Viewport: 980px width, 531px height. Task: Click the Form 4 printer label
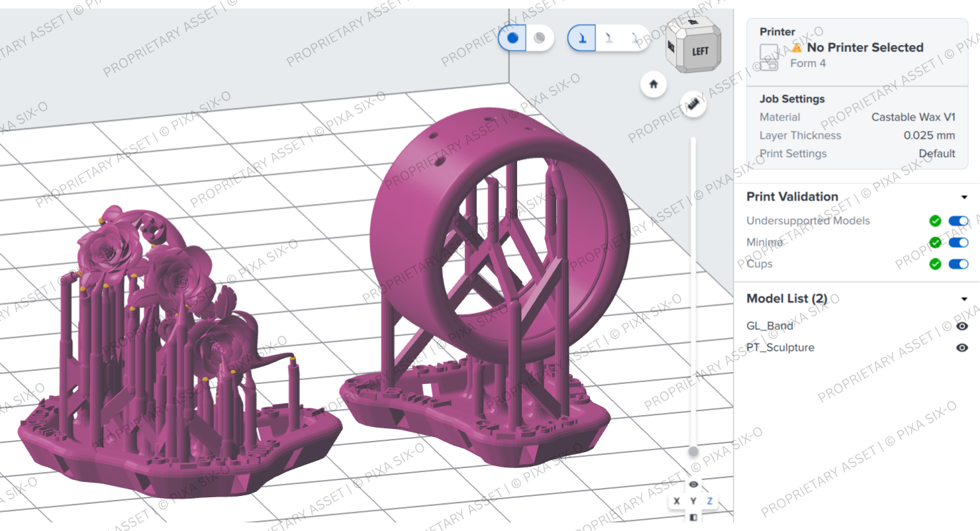[808, 64]
